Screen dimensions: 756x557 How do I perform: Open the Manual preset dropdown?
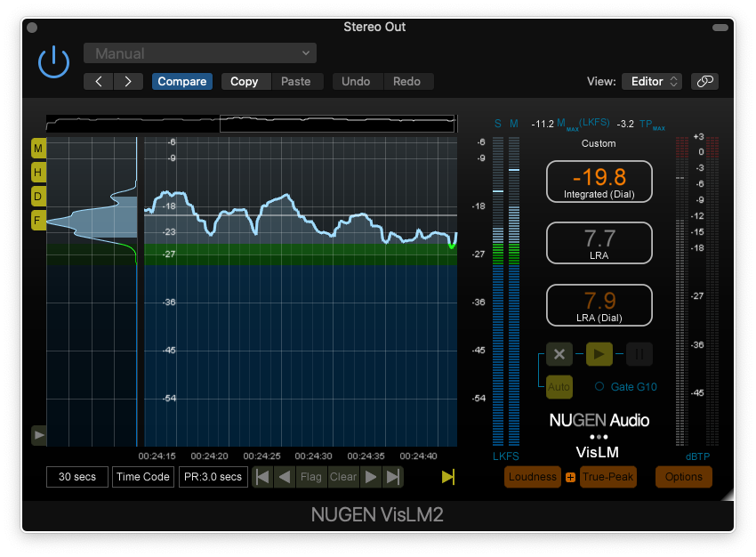click(200, 53)
